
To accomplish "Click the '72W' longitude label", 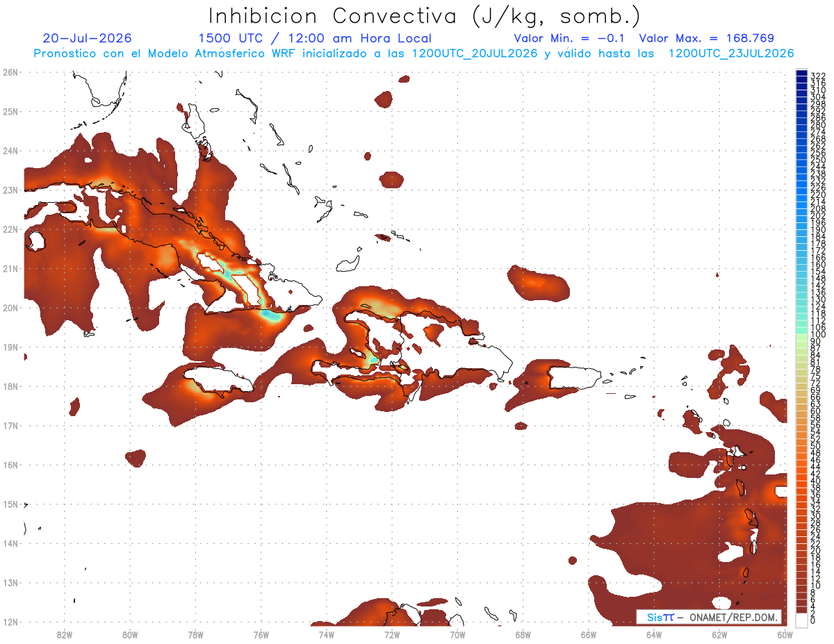I will pos(392,634).
